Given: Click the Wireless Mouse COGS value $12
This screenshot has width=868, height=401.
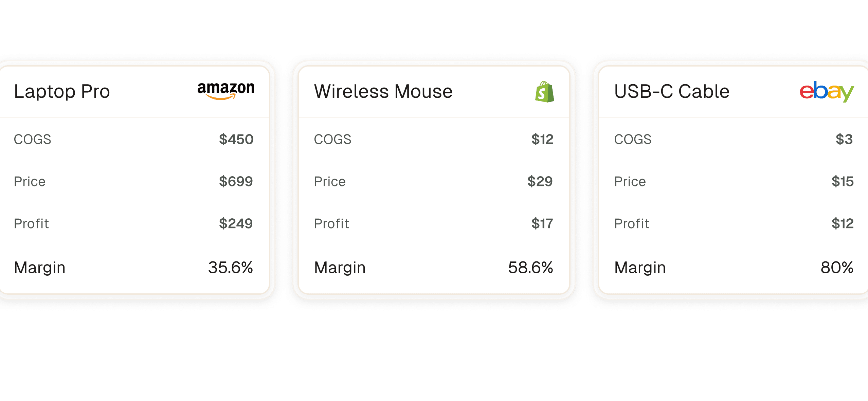Looking at the screenshot, I should click(542, 139).
